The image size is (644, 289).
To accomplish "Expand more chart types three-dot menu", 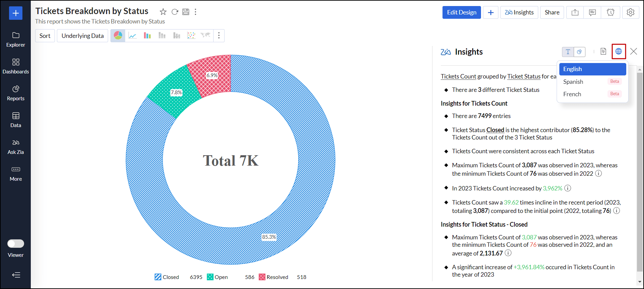I will click(x=219, y=36).
